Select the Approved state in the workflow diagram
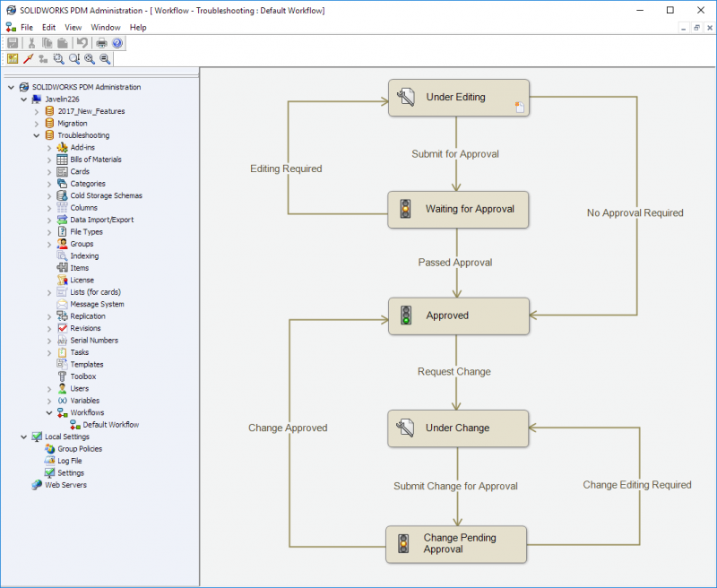The height and width of the screenshot is (588, 717). (458, 316)
